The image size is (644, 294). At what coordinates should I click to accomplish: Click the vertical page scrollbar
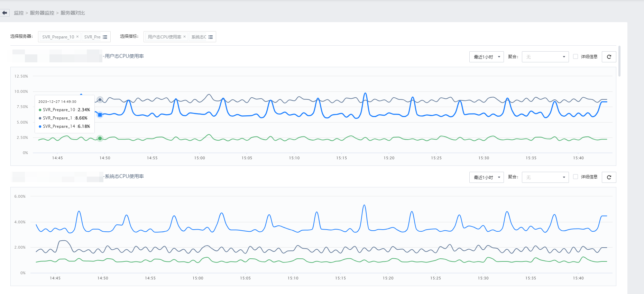coord(619,61)
